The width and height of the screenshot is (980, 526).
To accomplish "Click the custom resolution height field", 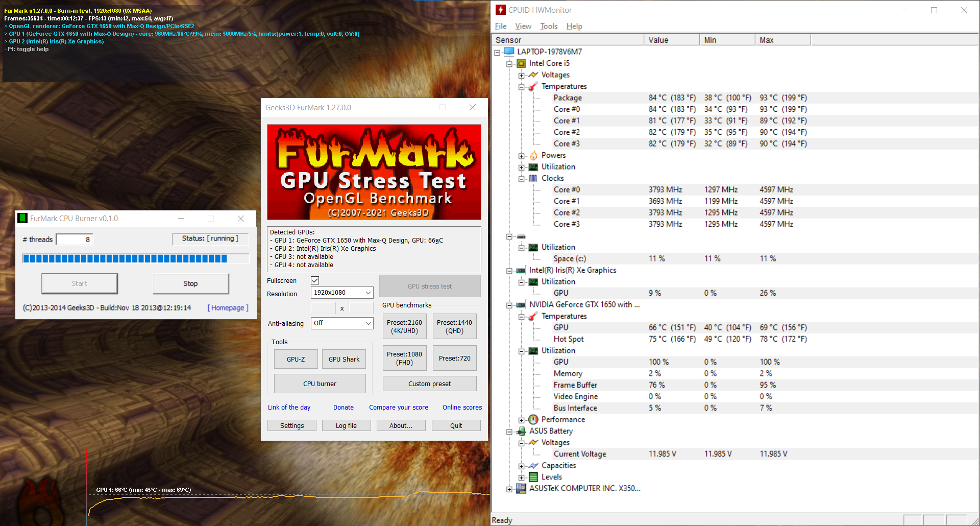I will click(361, 308).
